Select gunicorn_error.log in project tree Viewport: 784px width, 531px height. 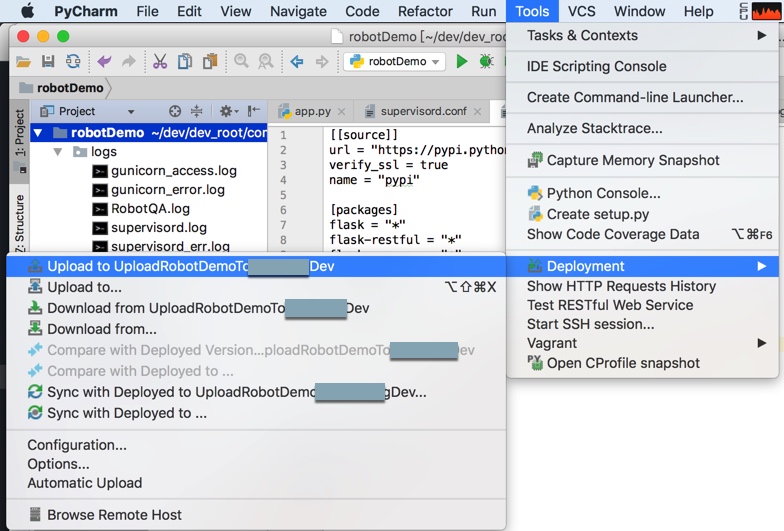click(x=159, y=190)
